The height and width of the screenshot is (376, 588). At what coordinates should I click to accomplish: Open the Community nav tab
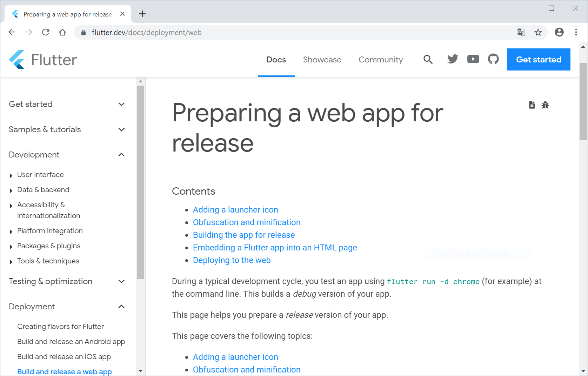coord(381,60)
